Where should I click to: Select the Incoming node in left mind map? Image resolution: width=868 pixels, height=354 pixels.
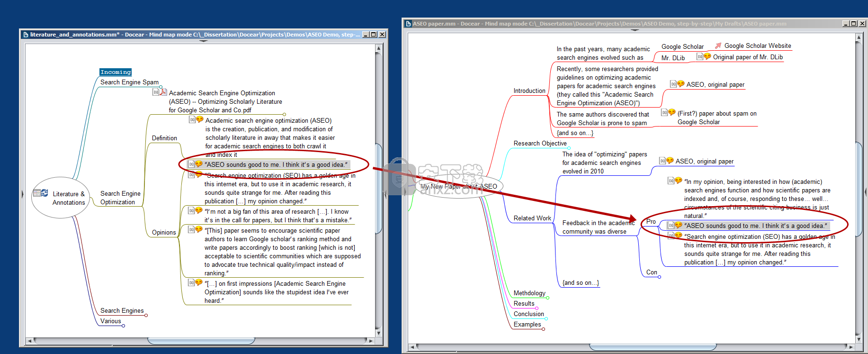(x=116, y=72)
